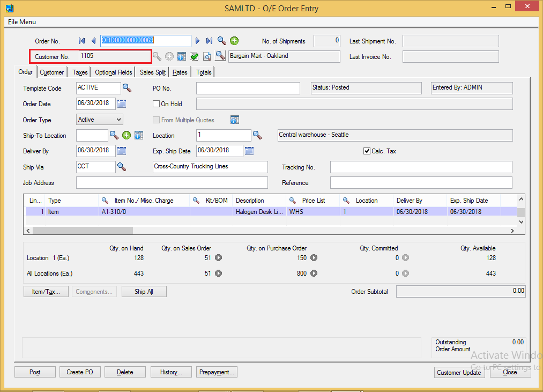Open the Location finder magnifier
This screenshot has width=543, height=392.
[257, 135]
